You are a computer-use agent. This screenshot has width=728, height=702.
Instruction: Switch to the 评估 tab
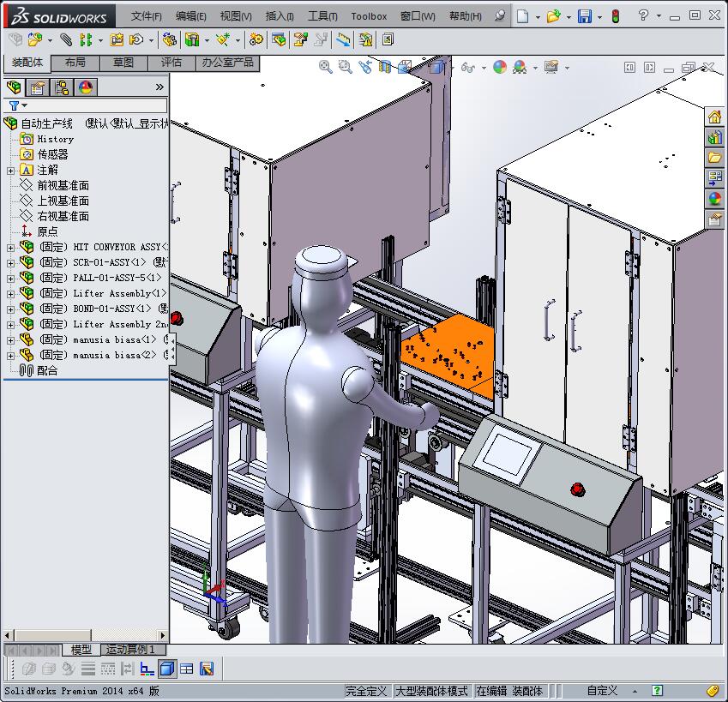pos(171,63)
